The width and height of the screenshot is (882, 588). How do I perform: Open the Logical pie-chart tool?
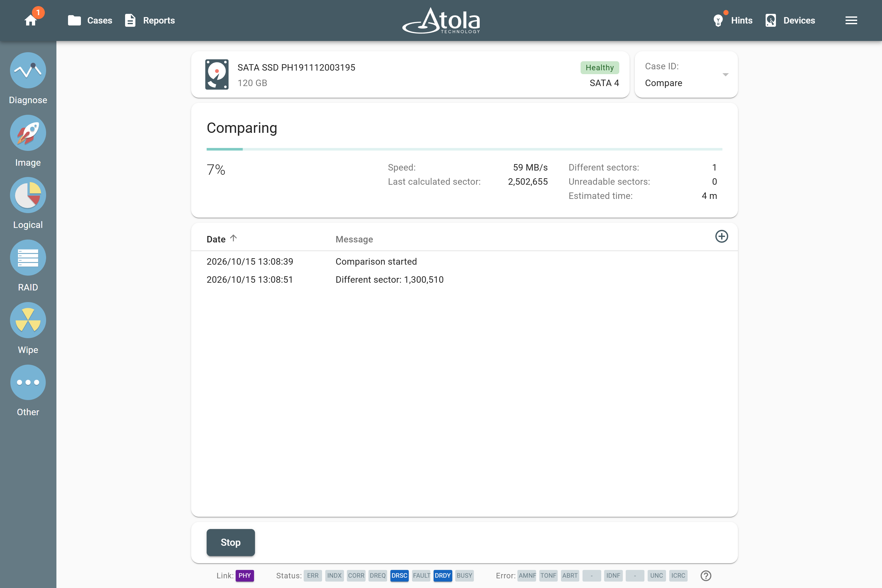click(x=28, y=203)
